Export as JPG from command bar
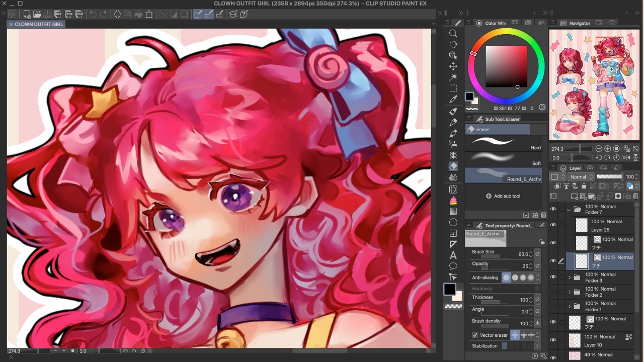Viewport: 644px width, 362px height. coord(58,15)
